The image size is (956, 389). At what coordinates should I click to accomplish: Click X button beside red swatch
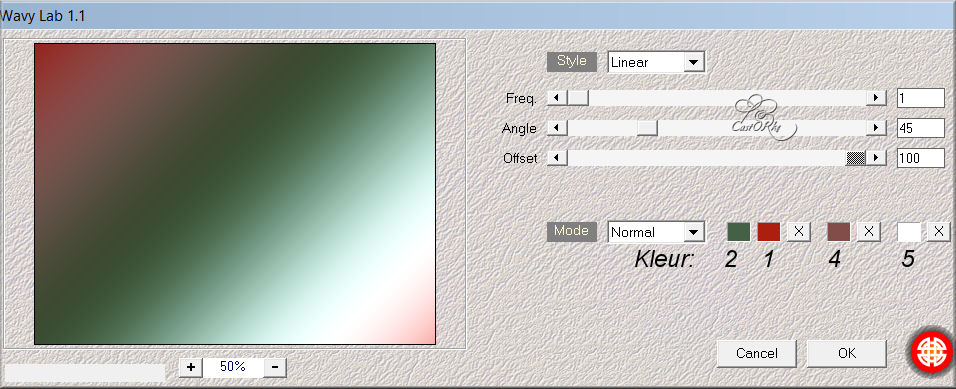point(799,232)
